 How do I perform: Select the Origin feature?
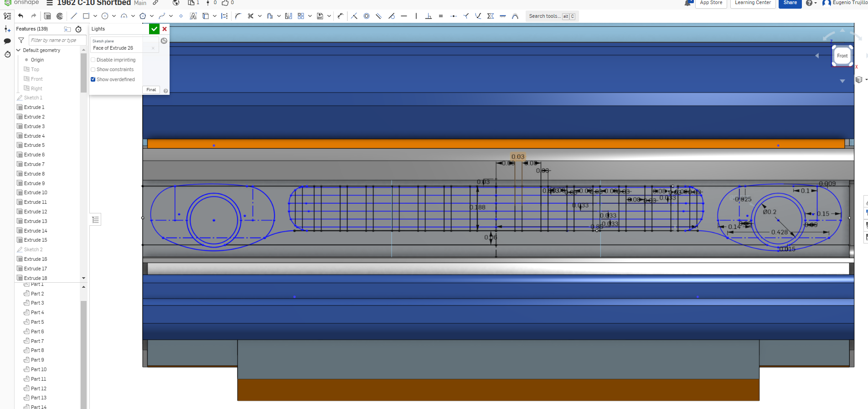pyautogui.click(x=37, y=60)
